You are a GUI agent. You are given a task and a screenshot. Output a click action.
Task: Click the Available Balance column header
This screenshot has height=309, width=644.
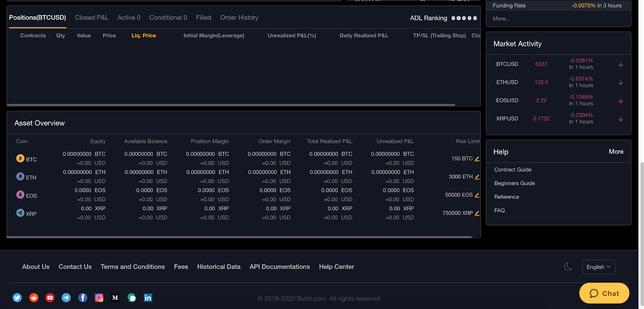(x=146, y=141)
